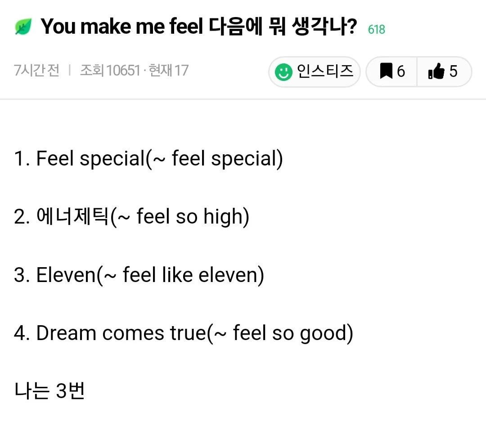Select option 2 '에너제틱'

coord(72,217)
